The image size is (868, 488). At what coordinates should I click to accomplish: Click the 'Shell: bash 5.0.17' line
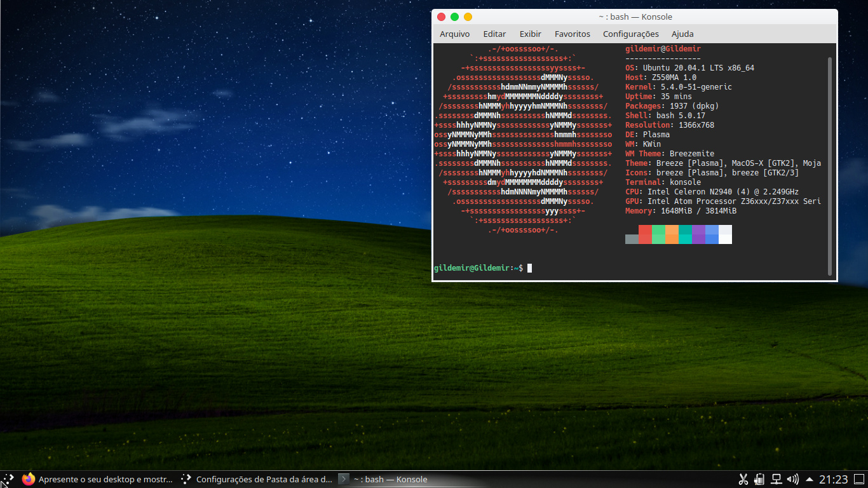[x=665, y=116]
